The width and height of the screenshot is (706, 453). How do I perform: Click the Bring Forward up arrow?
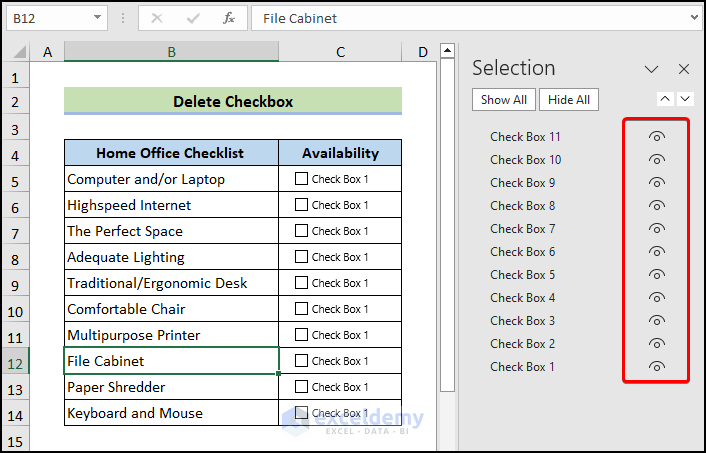point(666,99)
